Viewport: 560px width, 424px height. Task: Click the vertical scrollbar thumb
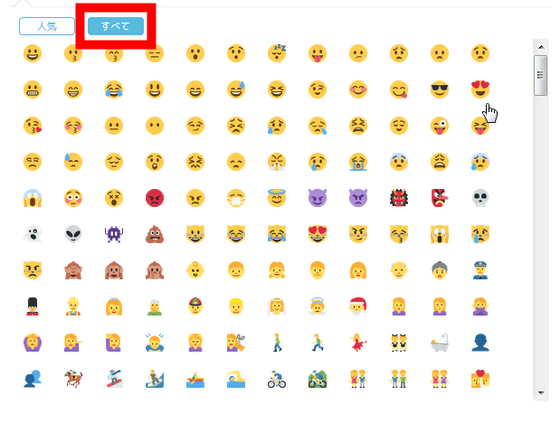540,75
